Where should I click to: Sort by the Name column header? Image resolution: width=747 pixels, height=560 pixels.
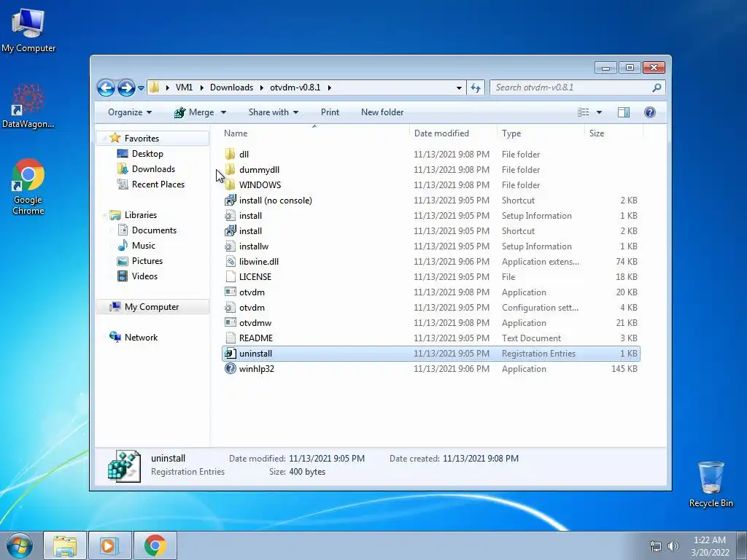click(x=314, y=133)
